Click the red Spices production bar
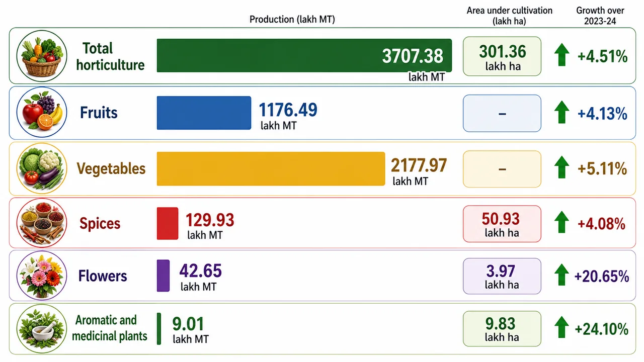Image resolution: width=644 pixels, height=362 pixels. click(x=168, y=223)
